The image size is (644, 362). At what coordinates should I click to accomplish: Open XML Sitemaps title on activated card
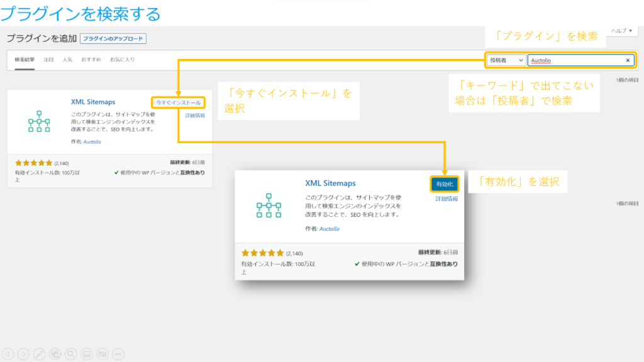pos(330,184)
